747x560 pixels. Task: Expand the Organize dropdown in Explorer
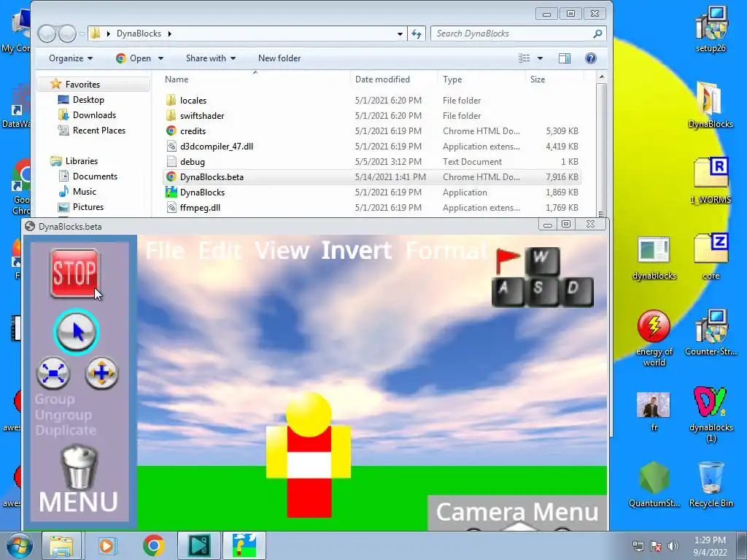tap(71, 58)
